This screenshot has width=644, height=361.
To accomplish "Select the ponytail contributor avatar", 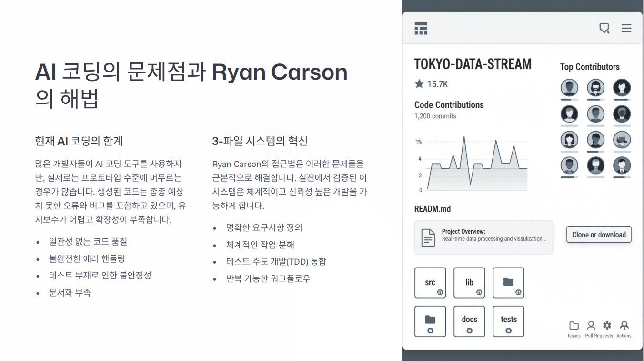I will tap(596, 140).
